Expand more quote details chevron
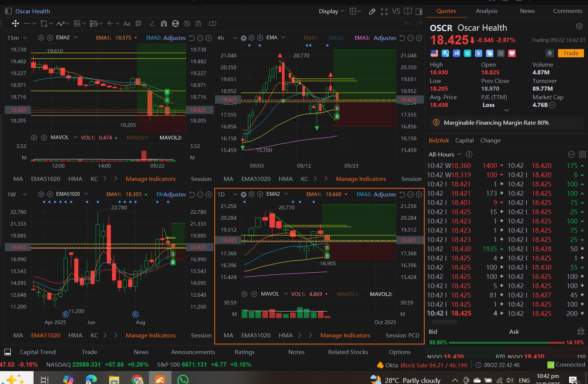 pos(506,110)
